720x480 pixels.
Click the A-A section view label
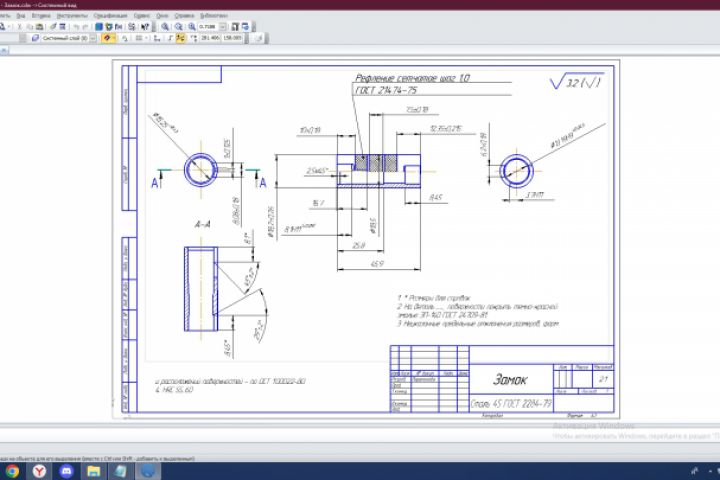[202, 224]
